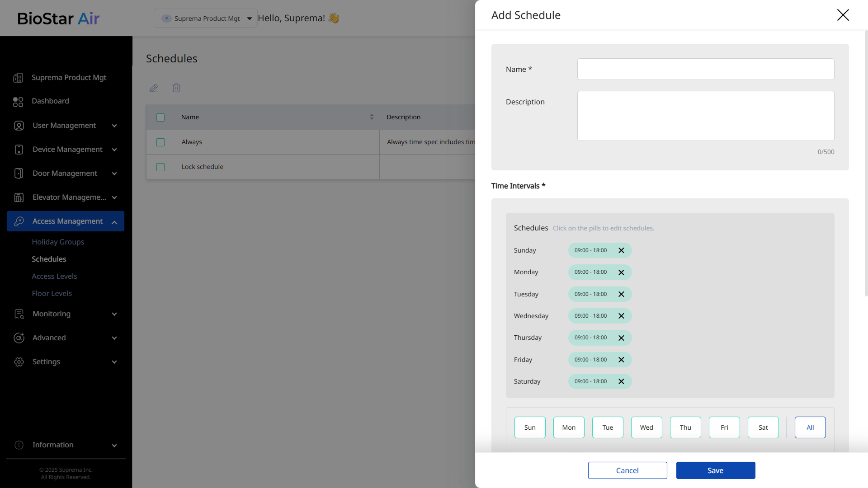This screenshot has width=868, height=488.
Task: Check the Always schedule checkbox
Action: click(160, 142)
